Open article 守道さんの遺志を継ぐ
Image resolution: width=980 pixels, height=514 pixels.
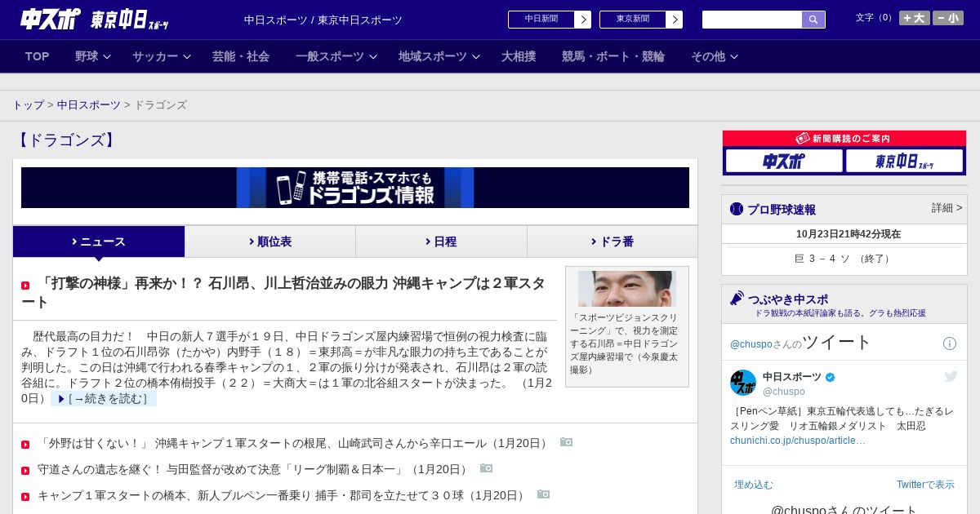click(x=254, y=469)
